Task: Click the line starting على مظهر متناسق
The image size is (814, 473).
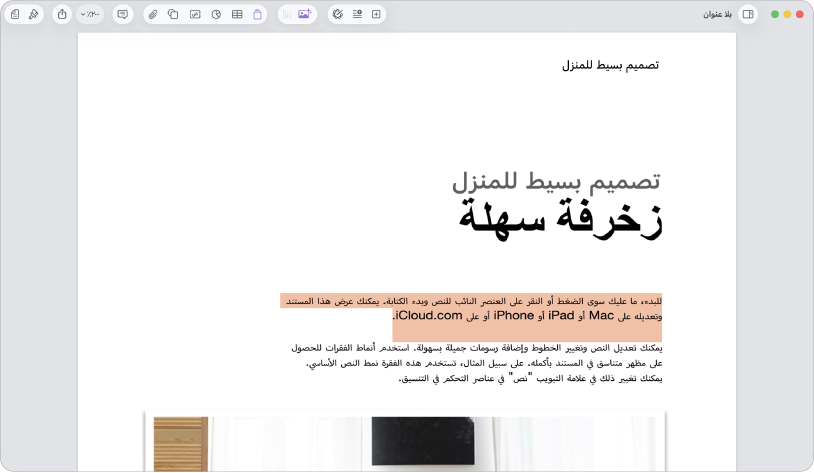Action: (484, 363)
